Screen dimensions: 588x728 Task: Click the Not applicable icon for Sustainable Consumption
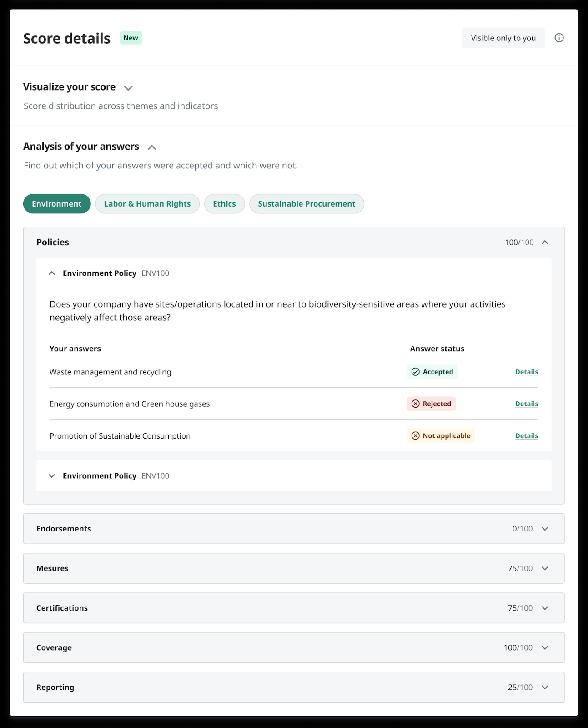[415, 435]
